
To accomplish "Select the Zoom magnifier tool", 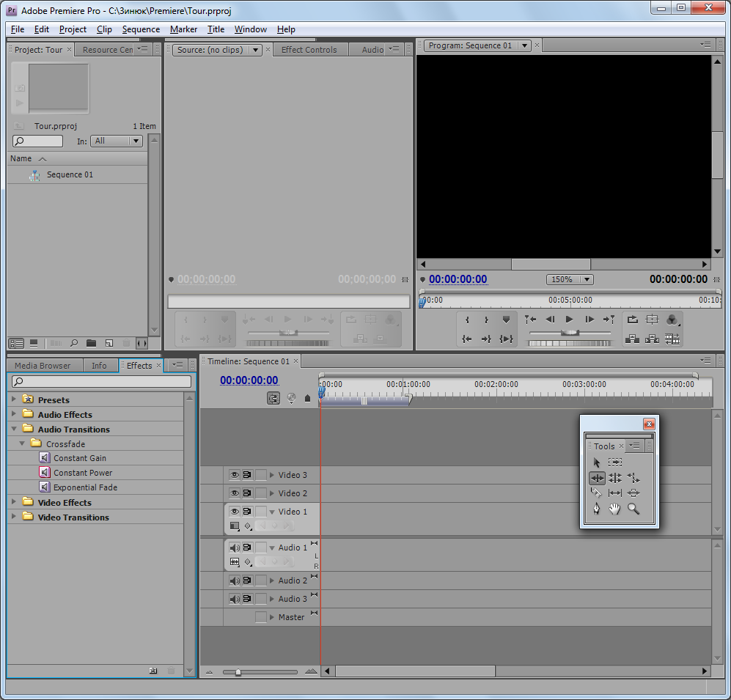I will point(633,509).
